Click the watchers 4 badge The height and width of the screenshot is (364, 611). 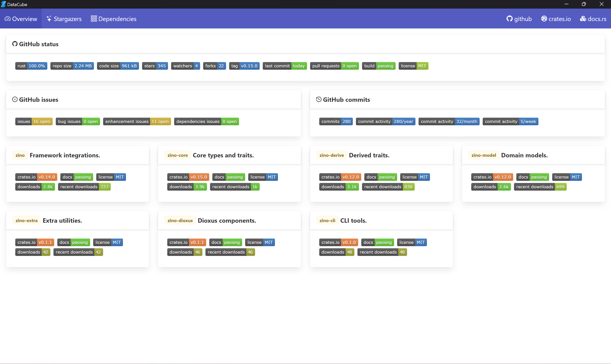pyautogui.click(x=185, y=66)
